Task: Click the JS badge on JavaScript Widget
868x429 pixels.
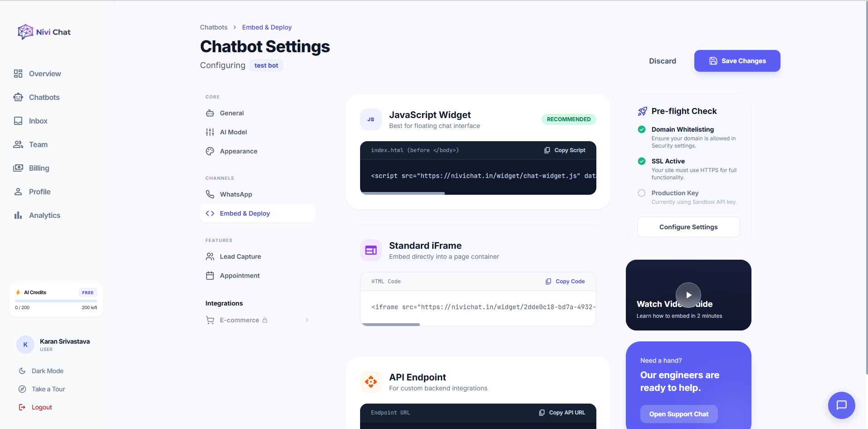Action: point(371,119)
